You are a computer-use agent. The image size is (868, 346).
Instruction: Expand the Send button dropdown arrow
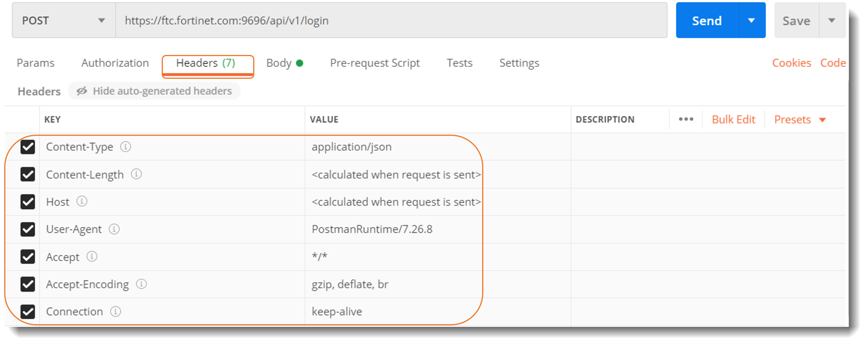[x=751, y=20]
